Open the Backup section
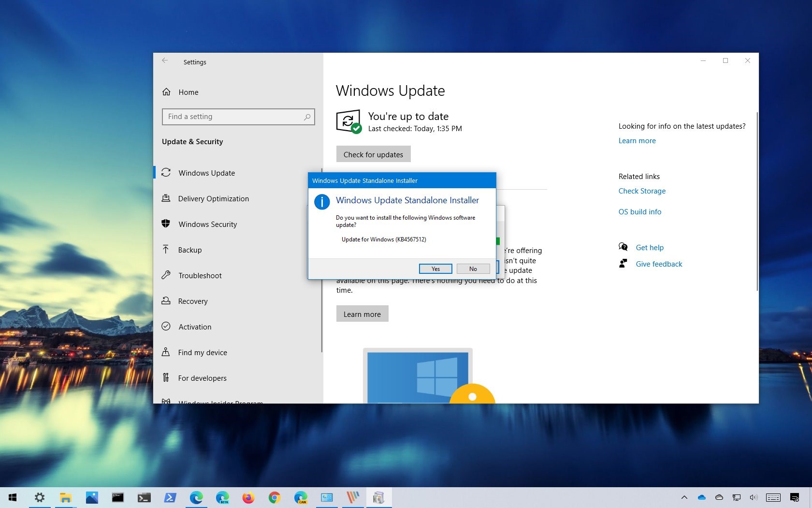Viewport: 812px width, 508px height. pos(189,250)
